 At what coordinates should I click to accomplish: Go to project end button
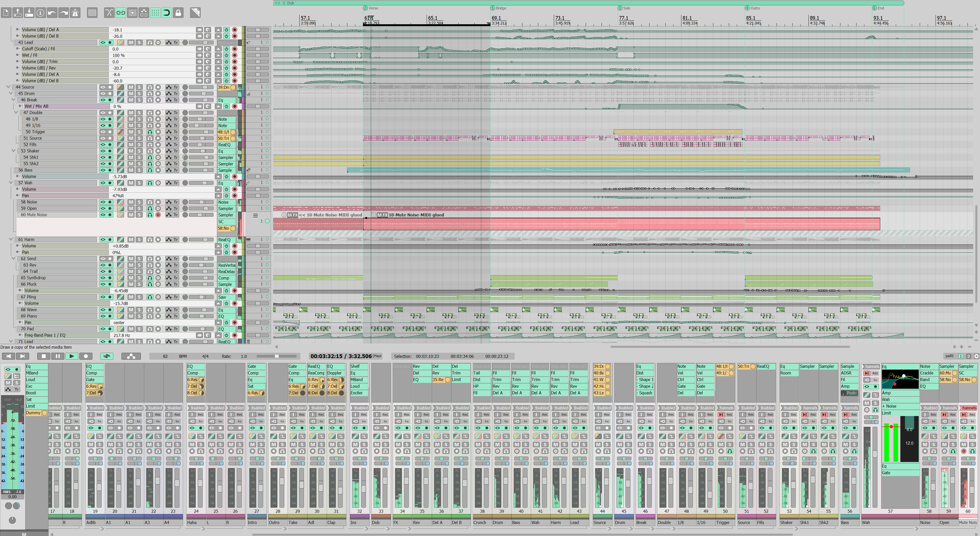click(x=22, y=357)
